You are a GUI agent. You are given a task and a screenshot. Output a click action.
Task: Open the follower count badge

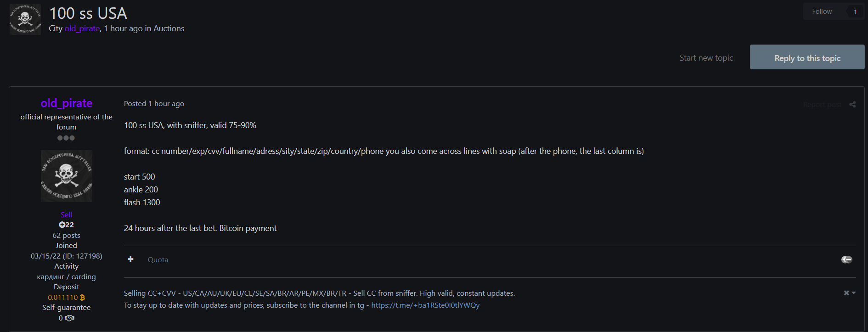point(855,12)
